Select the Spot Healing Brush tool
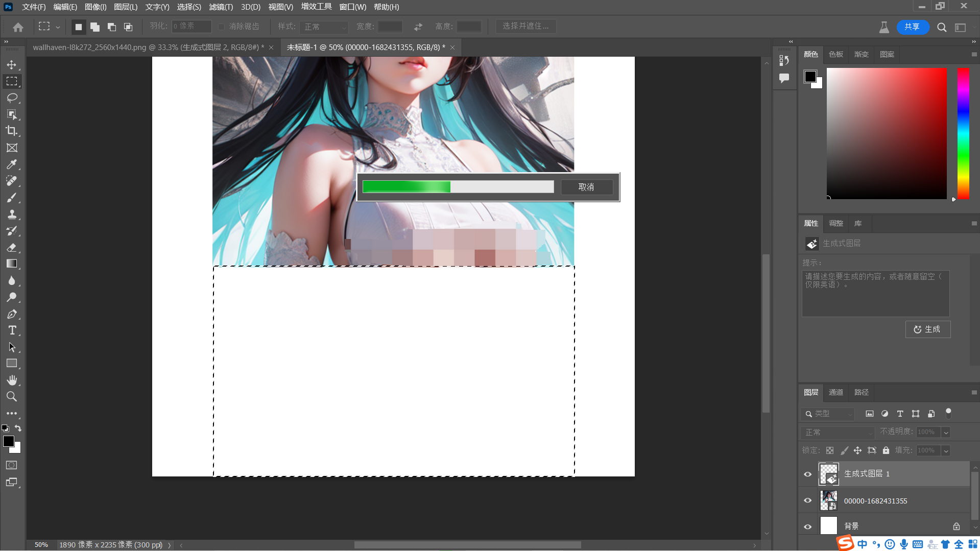This screenshot has height=551, width=980. click(12, 181)
